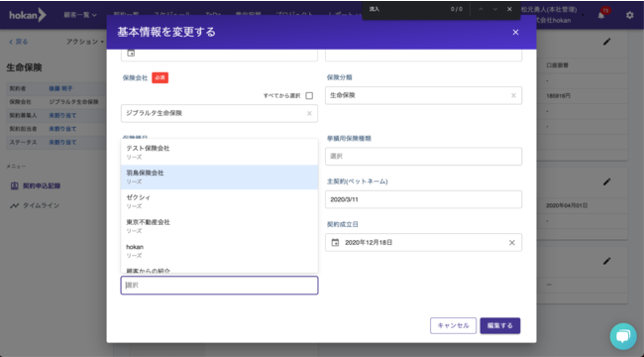
Task: Open the notifications bell
Action: tap(601, 15)
